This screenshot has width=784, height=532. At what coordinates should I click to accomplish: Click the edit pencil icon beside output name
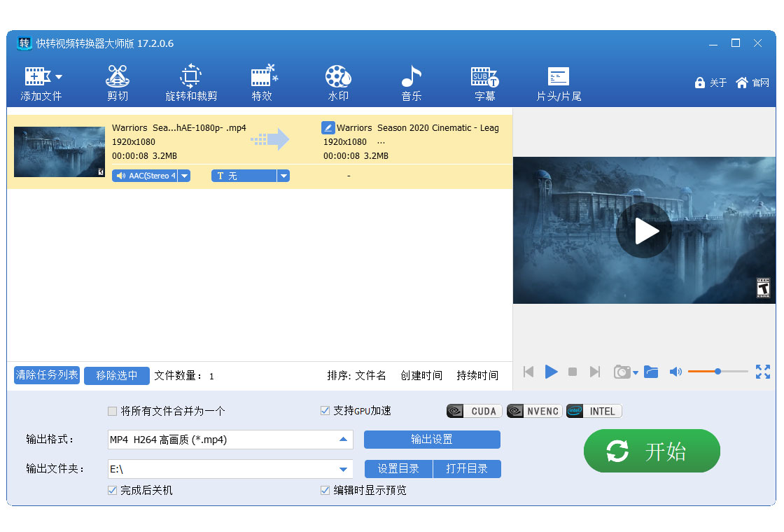click(328, 127)
